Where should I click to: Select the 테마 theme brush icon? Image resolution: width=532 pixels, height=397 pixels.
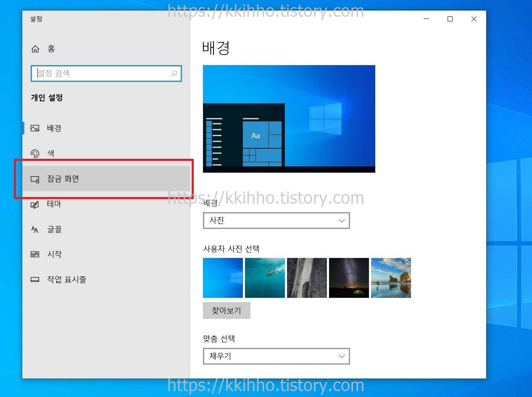pyautogui.click(x=35, y=204)
